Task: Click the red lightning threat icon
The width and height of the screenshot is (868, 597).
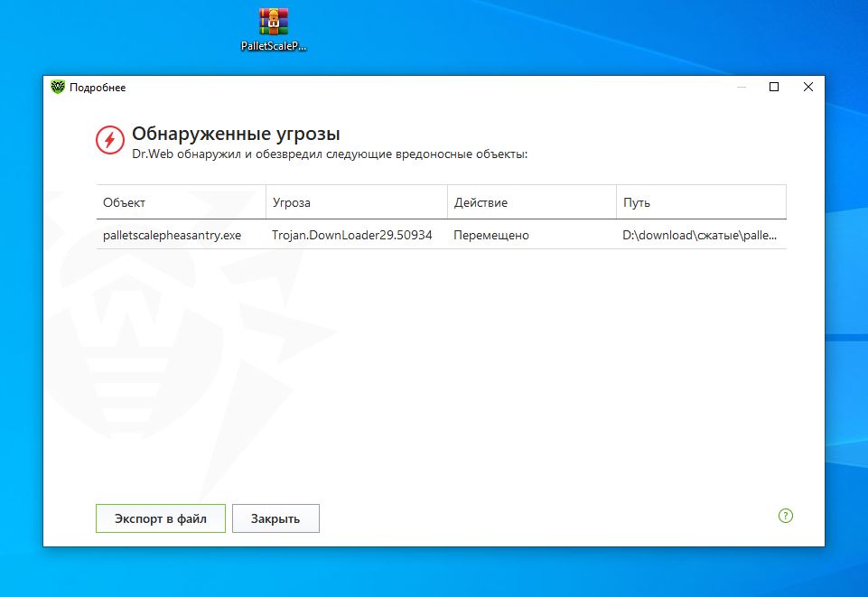Action: click(x=109, y=140)
